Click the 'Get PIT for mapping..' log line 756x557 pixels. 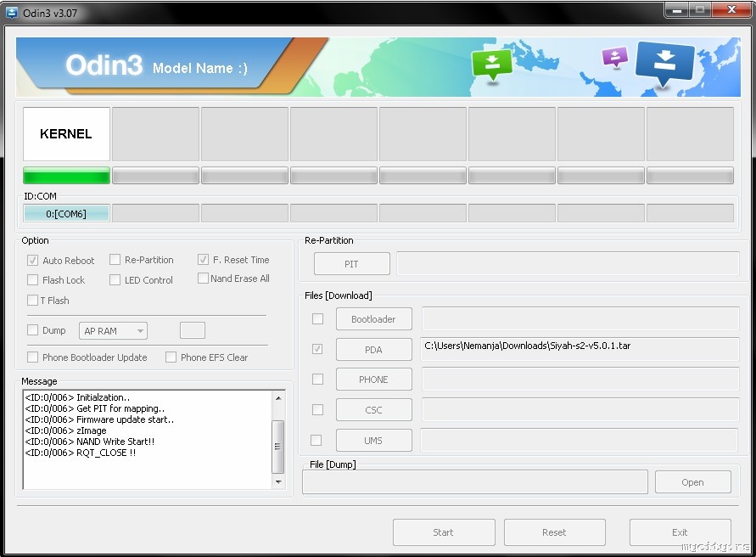(94, 408)
